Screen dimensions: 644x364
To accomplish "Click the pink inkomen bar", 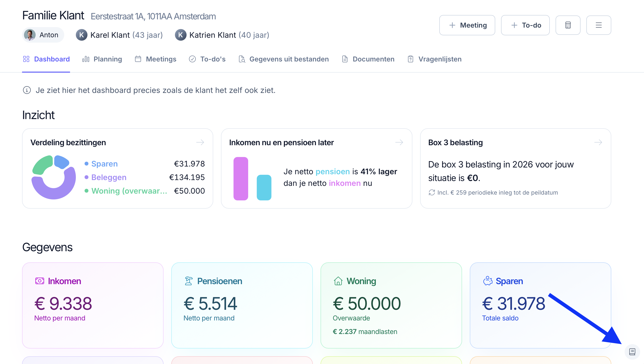I will click(240, 178).
